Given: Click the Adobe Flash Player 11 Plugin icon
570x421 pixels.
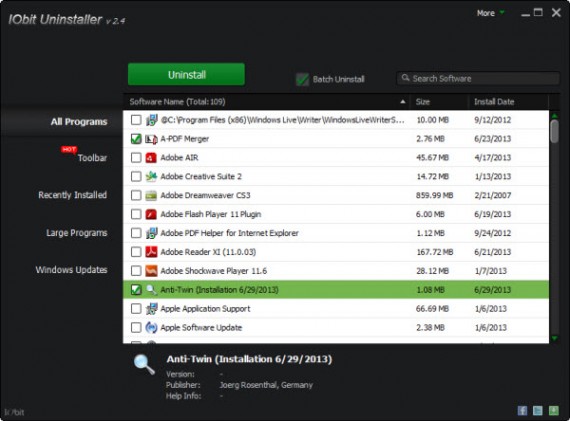Looking at the screenshot, I should [151, 214].
